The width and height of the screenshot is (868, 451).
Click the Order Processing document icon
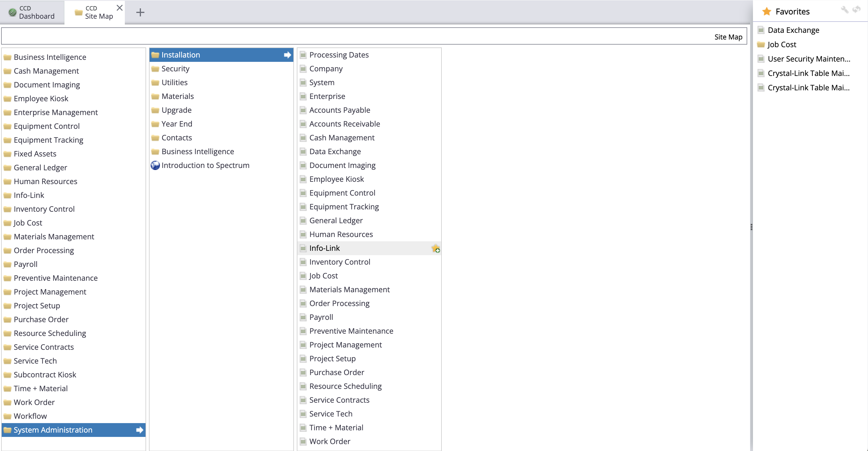point(303,304)
